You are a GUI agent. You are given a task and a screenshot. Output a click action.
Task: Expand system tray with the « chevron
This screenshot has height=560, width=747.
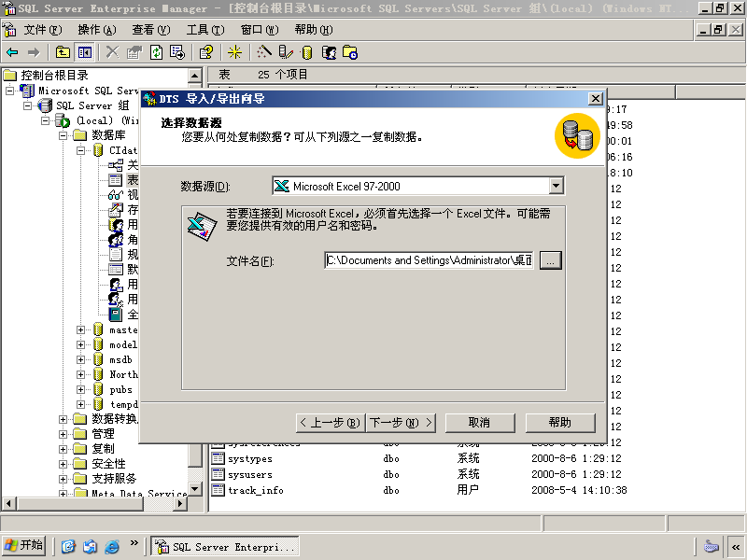(736, 546)
